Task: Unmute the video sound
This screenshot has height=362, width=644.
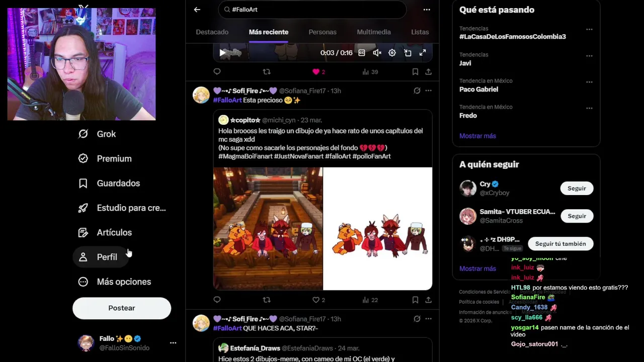Action: click(377, 53)
